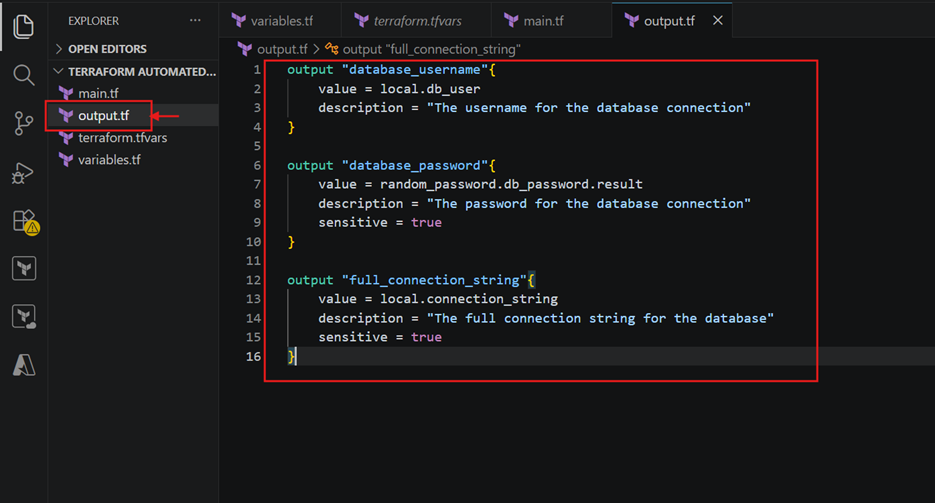935x503 pixels.
Task: Open the Azure view in activity bar
Action: click(x=24, y=365)
